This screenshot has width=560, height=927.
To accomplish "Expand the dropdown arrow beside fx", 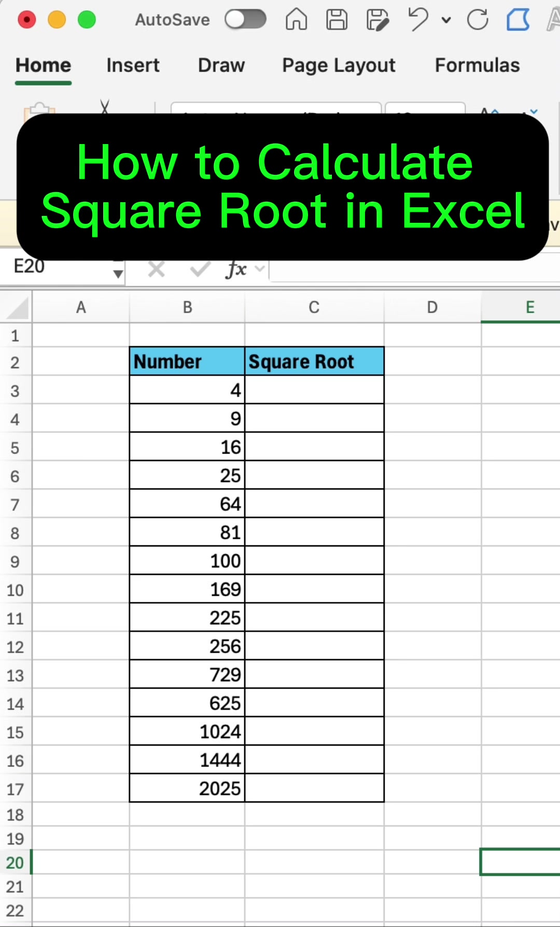I will 260,269.
